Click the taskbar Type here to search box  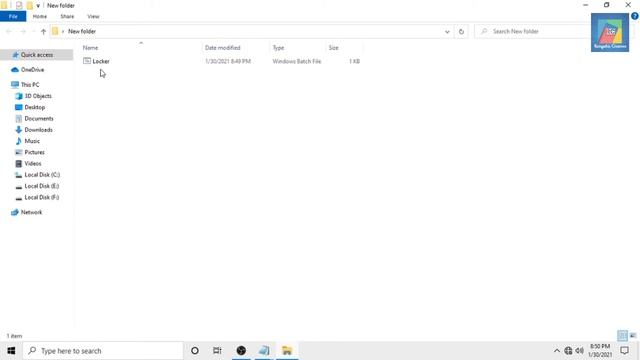[x=103, y=351]
